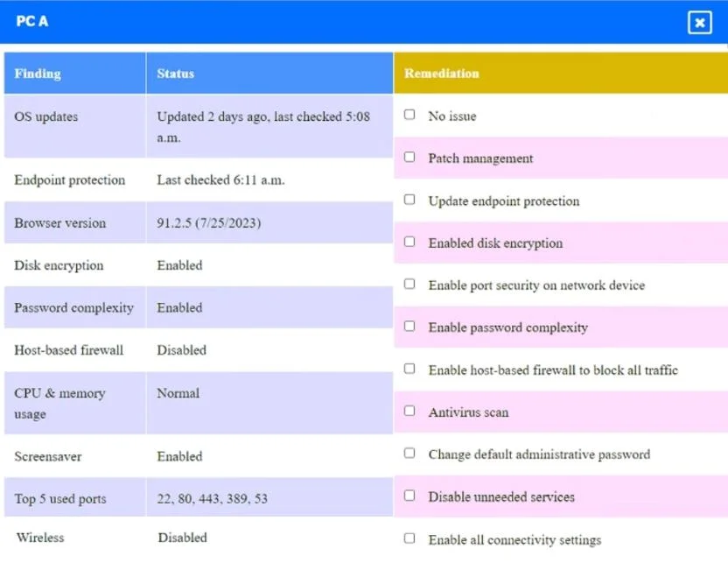The width and height of the screenshot is (728, 577).
Task: Check the No issue checkbox
Action: [409, 115]
